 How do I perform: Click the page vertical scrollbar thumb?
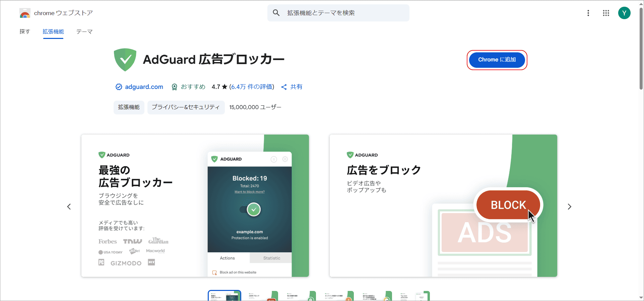point(641,49)
